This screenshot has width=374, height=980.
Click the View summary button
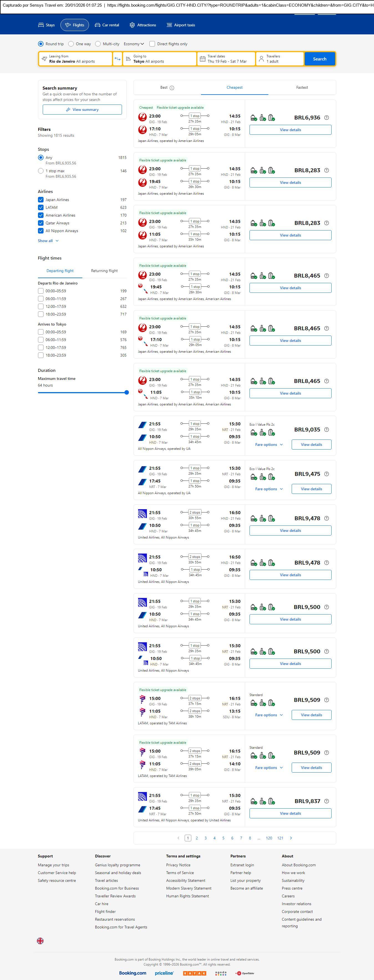coord(82,110)
